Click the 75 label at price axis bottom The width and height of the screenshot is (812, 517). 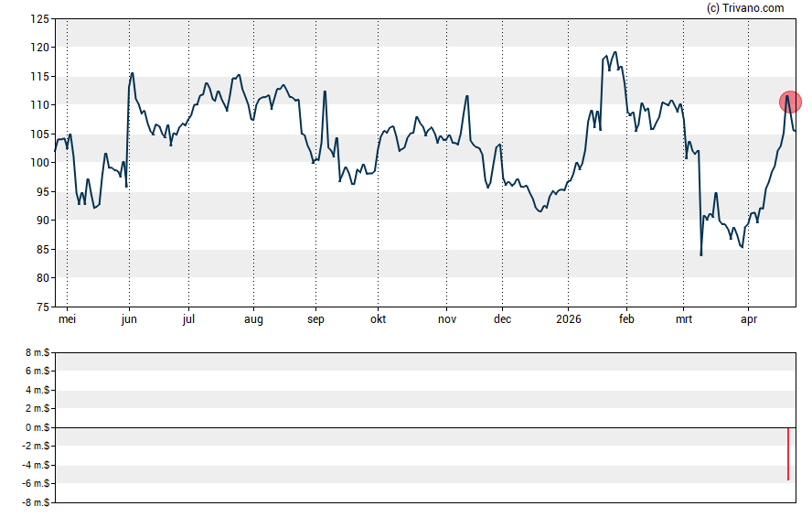pos(42,307)
